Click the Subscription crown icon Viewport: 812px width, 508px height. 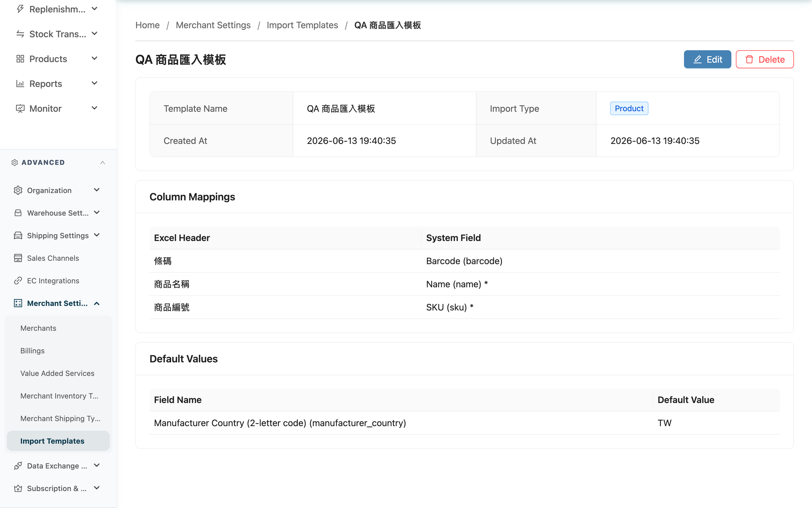tap(18, 488)
